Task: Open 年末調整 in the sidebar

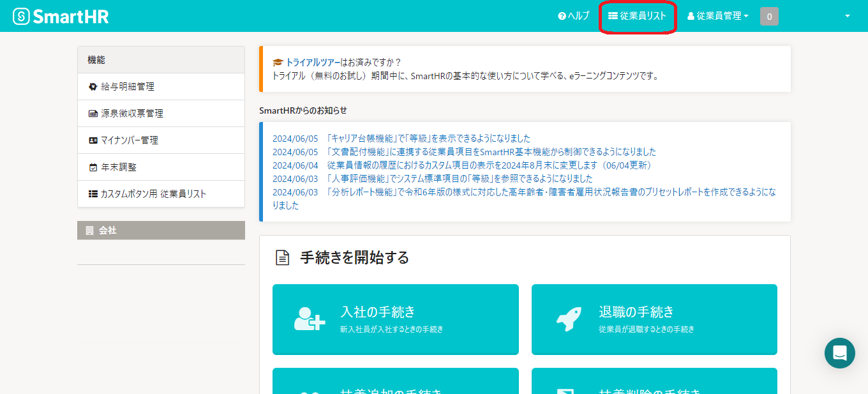Action: point(161,167)
